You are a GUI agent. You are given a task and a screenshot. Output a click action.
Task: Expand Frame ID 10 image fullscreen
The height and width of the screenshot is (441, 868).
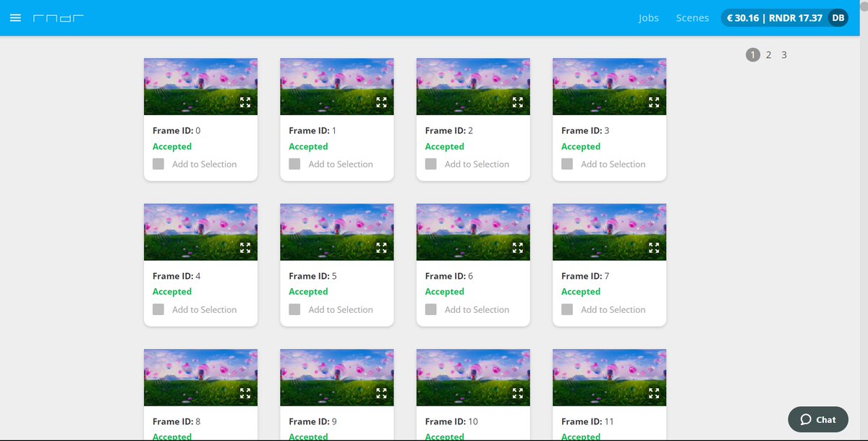(x=518, y=393)
